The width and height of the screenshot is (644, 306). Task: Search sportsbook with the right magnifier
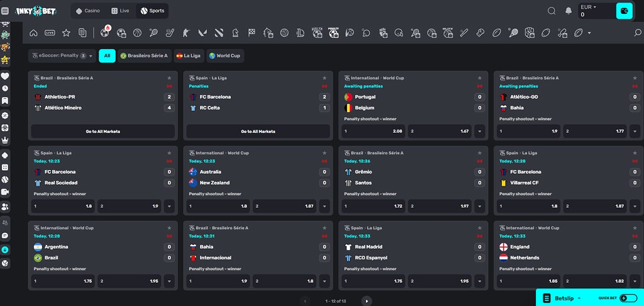pyautogui.click(x=638, y=33)
